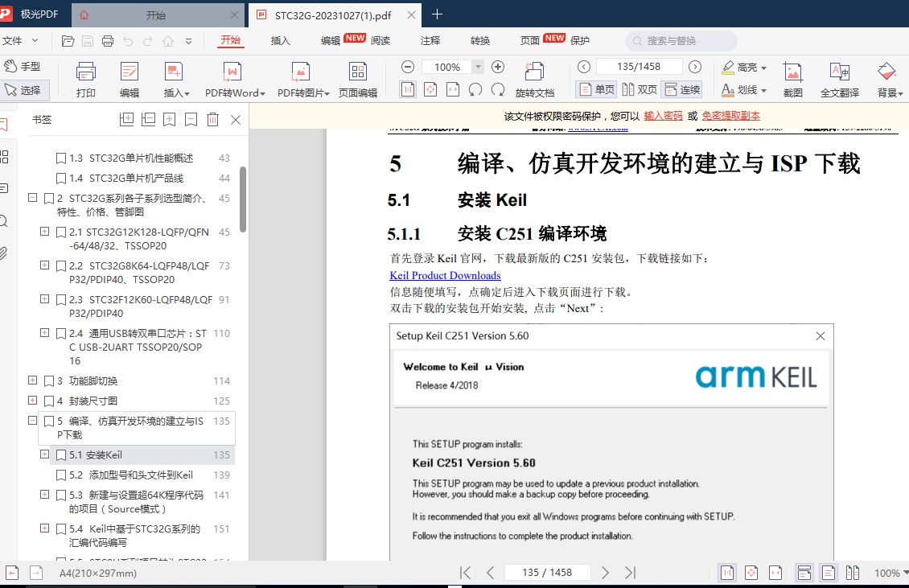This screenshot has height=588, width=909.
Task: Expand the 4 封装尺寸图 bookmark
Action: pyautogui.click(x=32, y=400)
